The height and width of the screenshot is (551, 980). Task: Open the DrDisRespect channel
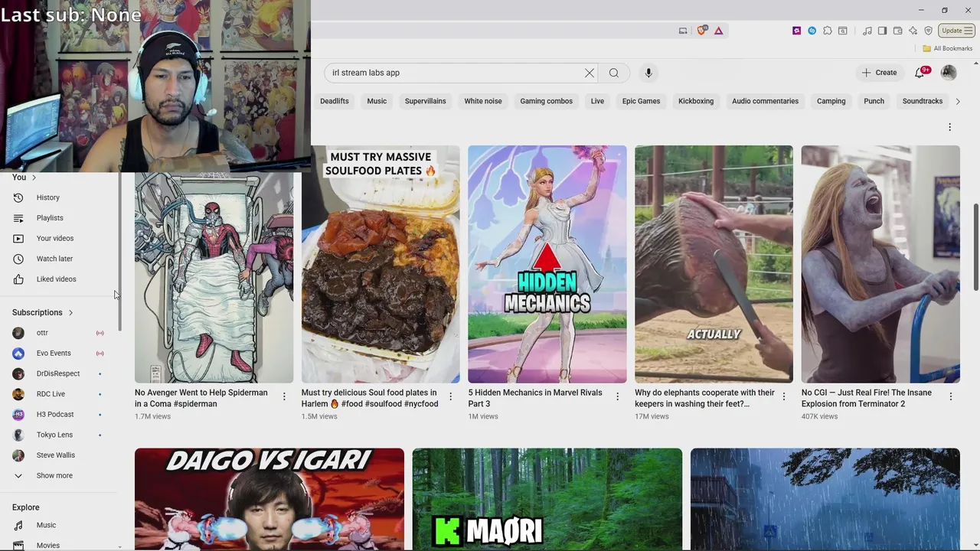coord(60,373)
